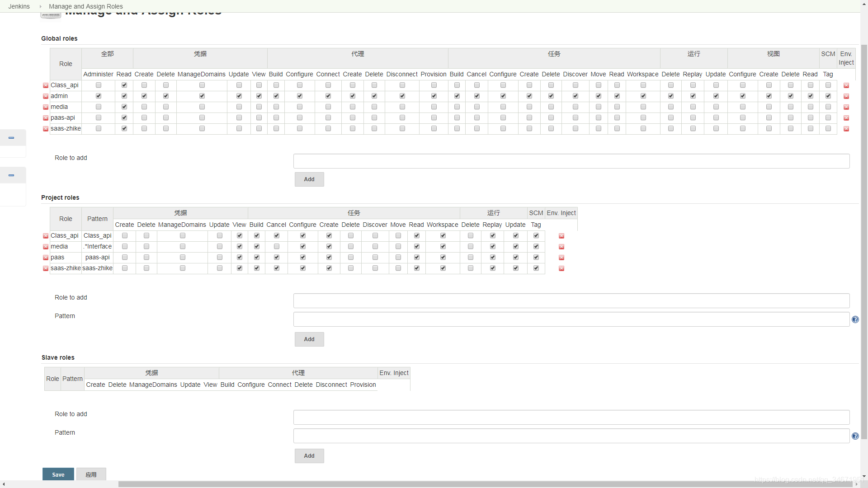Click right-side red remove icon for global paas-api
The width and height of the screenshot is (868, 488).
click(x=846, y=118)
